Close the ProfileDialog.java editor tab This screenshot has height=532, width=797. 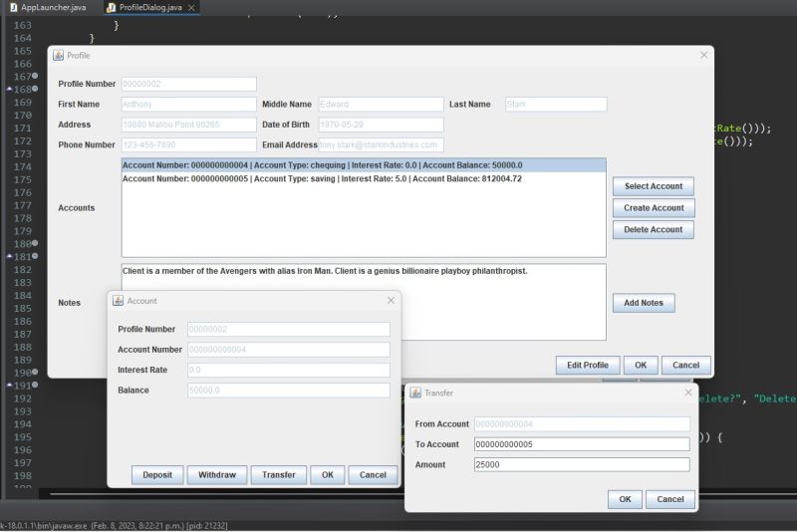pyautogui.click(x=191, y=8)
